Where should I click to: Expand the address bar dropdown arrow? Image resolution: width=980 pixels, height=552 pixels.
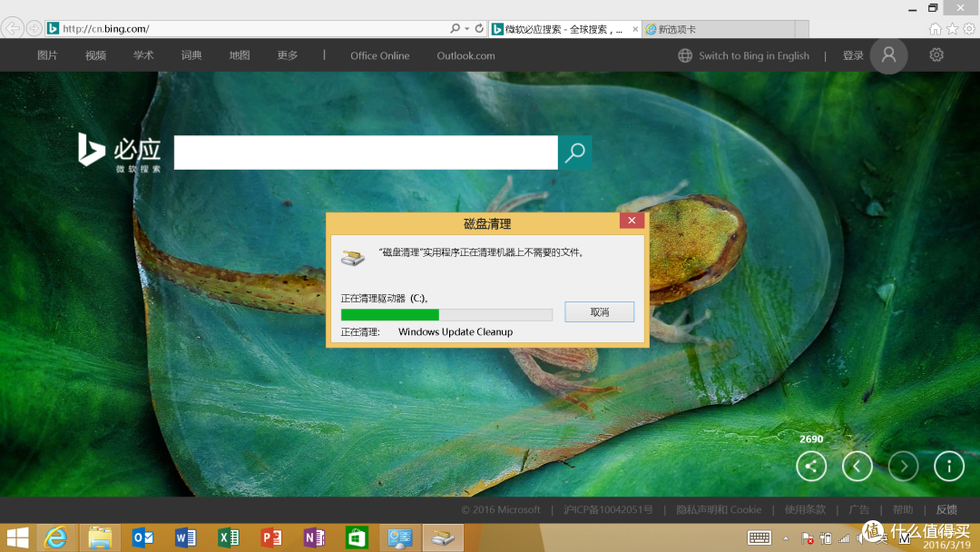467,29
